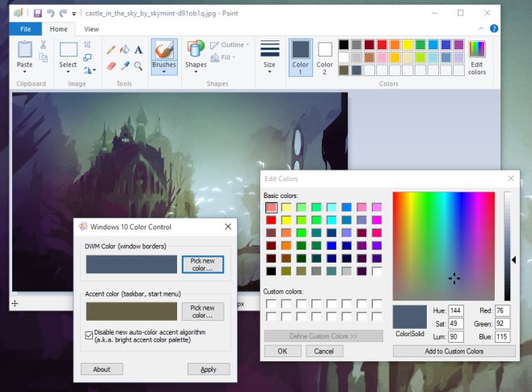Click the Sat input field
Viewport: 532px width, 392px height.
[x=456, y=323]
